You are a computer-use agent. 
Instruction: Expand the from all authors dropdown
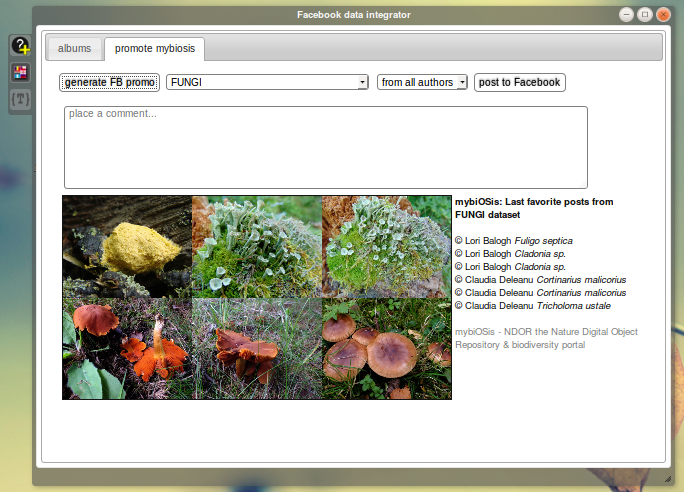[x=422, y=82]
